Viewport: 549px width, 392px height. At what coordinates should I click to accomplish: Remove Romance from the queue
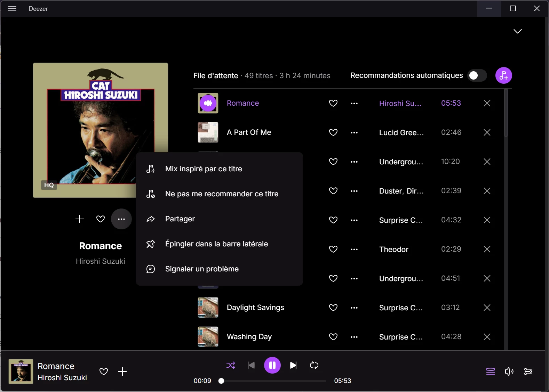coord(487,103)
